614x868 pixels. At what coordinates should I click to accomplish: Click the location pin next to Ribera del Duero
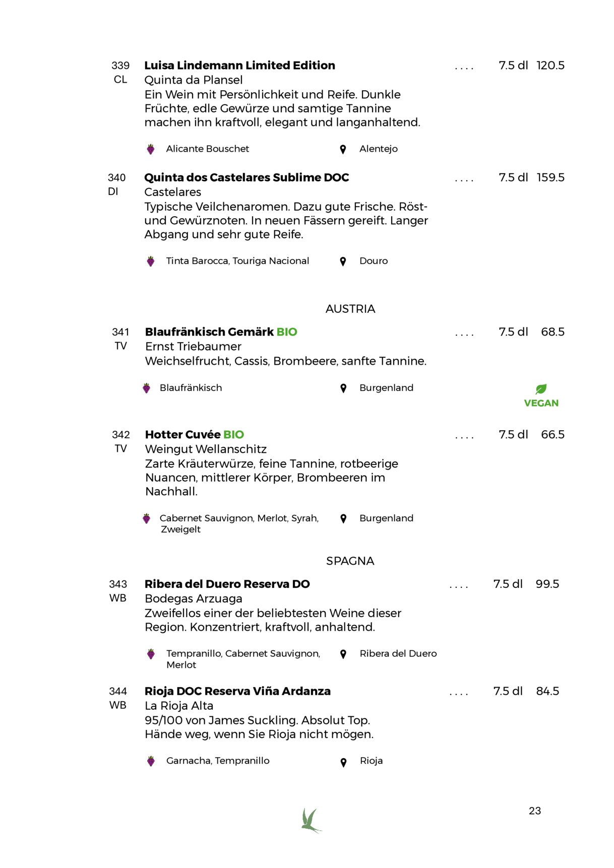[343, 654]
